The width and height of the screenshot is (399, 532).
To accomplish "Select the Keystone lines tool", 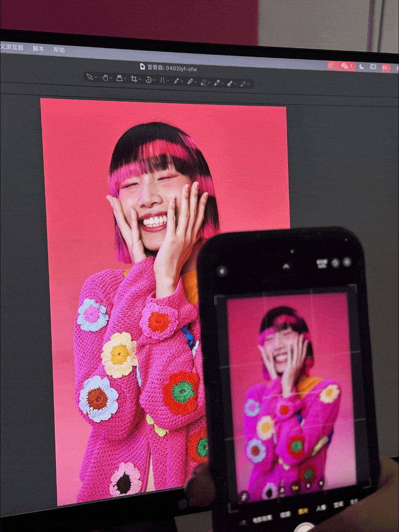I will pyautogui.click(x=163, y=80).
